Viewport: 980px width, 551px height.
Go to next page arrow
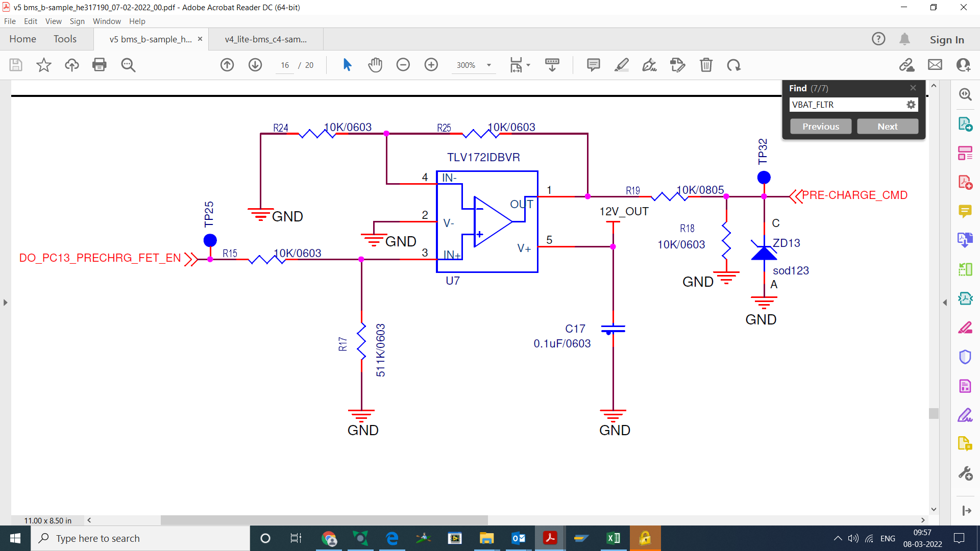click(x=255, y=65)
